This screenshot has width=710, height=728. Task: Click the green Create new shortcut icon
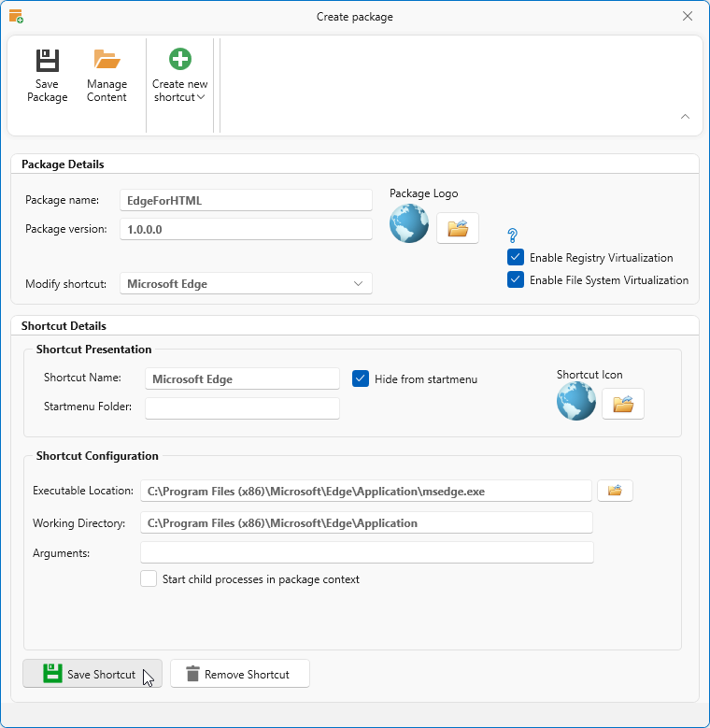pyautogui.click(x=180, y=60)
